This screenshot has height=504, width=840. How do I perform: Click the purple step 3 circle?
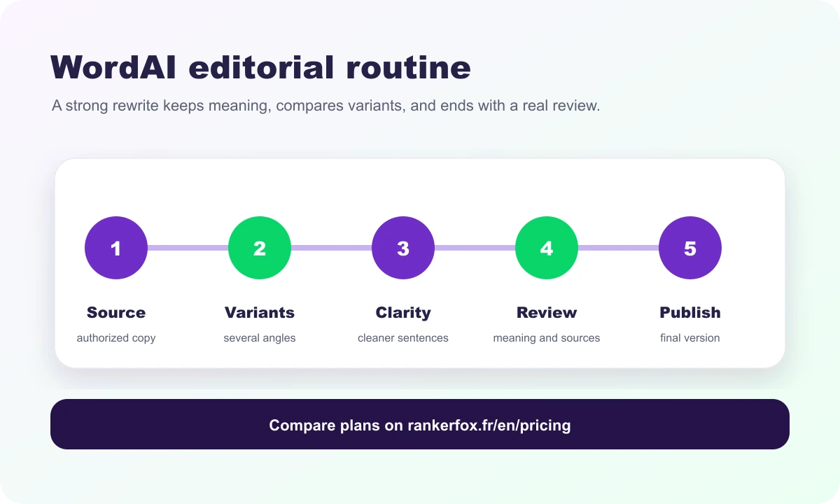(x=403, y=248)
